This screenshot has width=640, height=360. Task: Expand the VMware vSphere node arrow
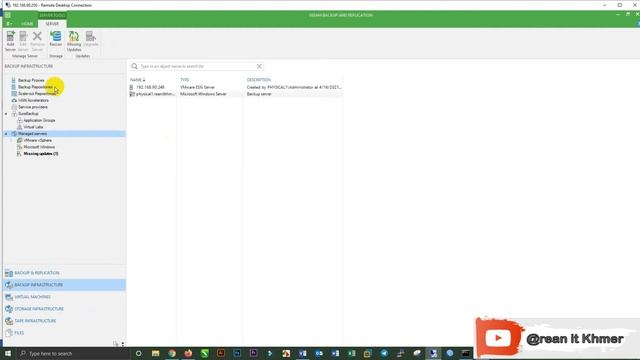click(x=11, y=140)
